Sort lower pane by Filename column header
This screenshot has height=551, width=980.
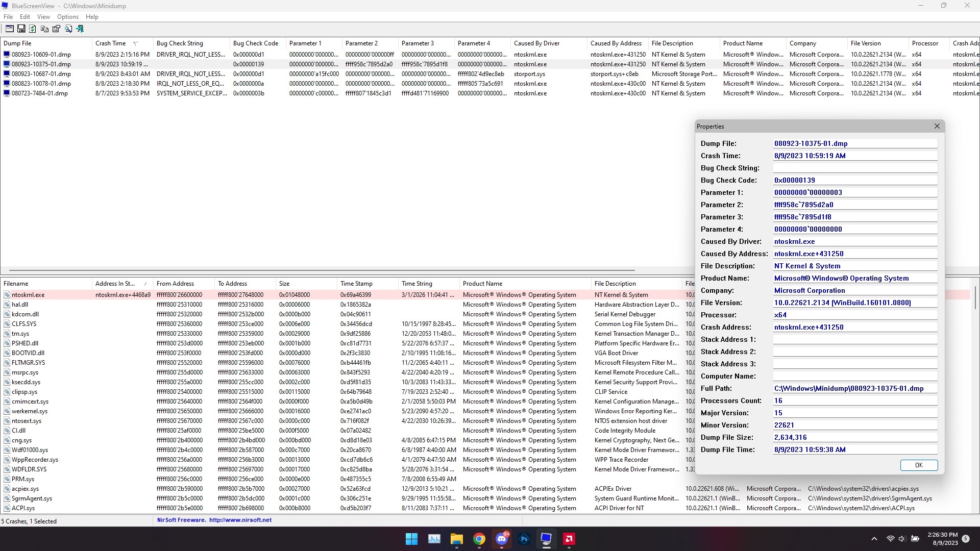[46, 284]
